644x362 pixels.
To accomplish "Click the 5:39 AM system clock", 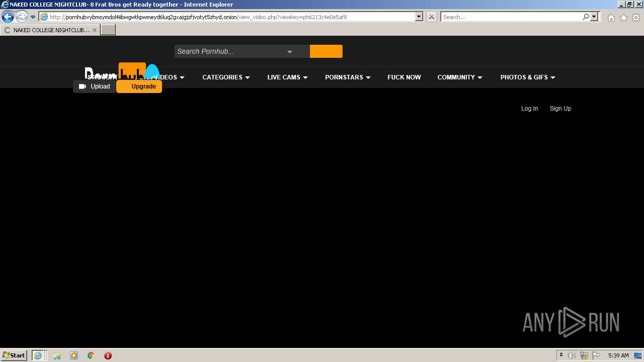I will (618, 355).
